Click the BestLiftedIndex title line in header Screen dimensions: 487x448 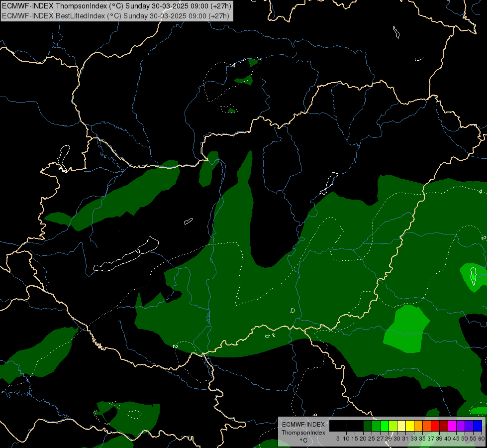(115, 16)
